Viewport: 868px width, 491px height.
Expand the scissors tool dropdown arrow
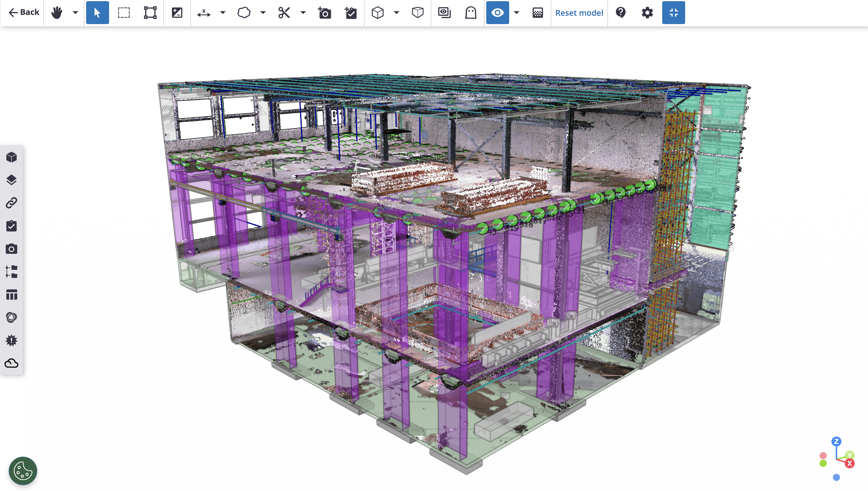coord(303,13)
